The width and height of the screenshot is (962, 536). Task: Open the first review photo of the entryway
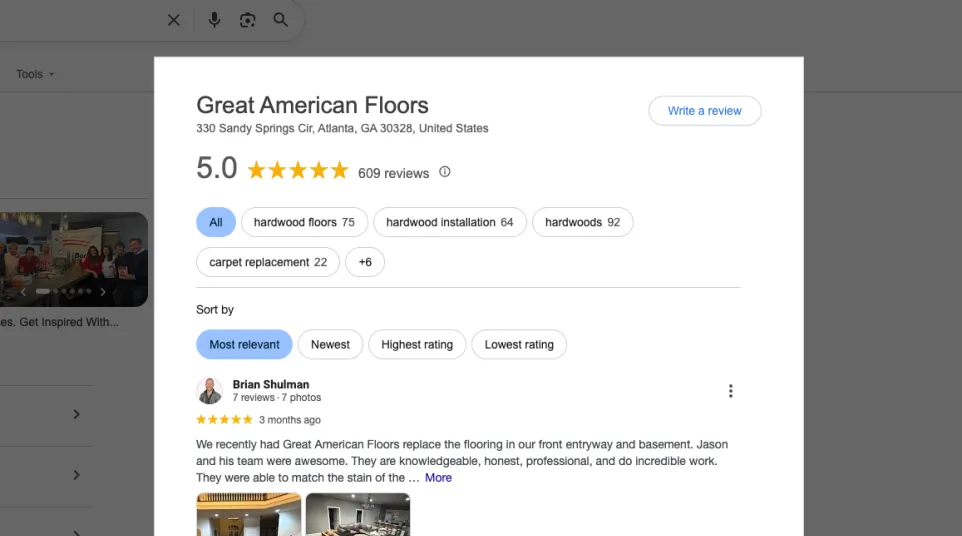pyautogui.click(x=248, y=514)
